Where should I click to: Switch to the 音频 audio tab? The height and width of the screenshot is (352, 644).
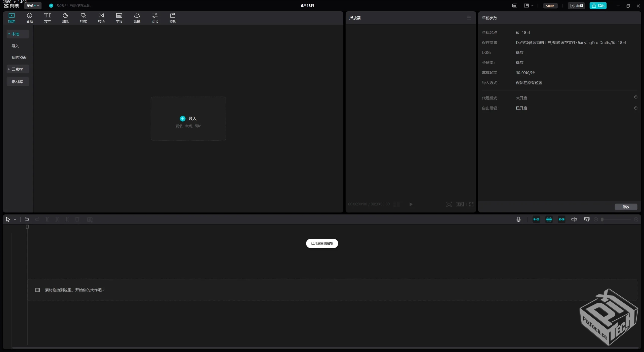point(29,18)
